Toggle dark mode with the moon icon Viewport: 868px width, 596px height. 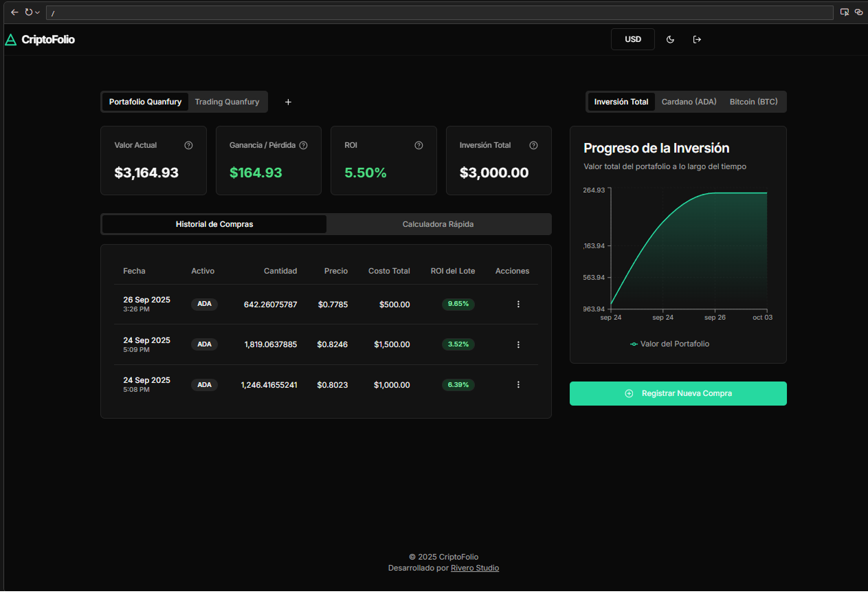coord(670,40)
